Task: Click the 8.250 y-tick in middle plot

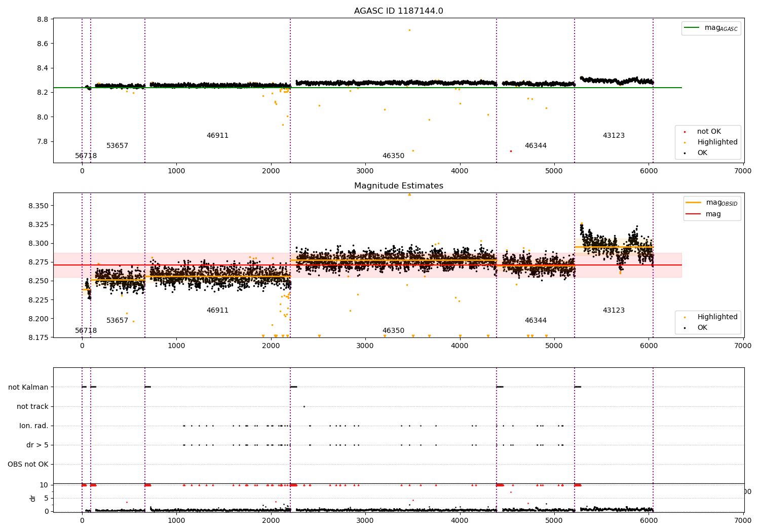Action: click(39, 281)
